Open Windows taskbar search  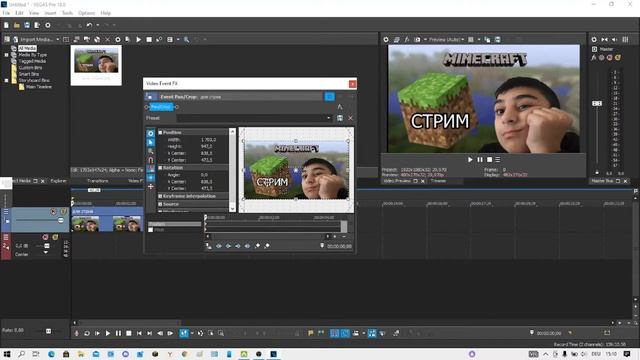[21, 354]
